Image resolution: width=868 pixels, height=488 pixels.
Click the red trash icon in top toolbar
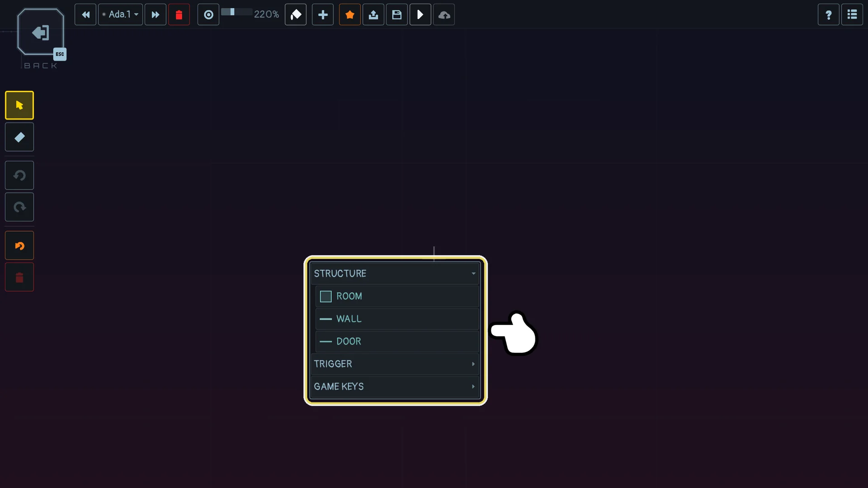[x=179, y=14]
